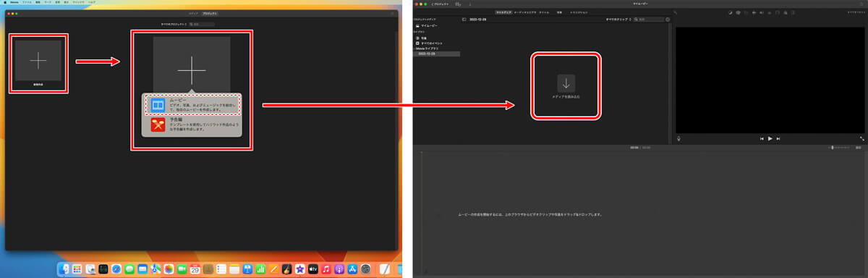
Task: Click the magic wand auto-enhance icon
Action: click(676, 13)
